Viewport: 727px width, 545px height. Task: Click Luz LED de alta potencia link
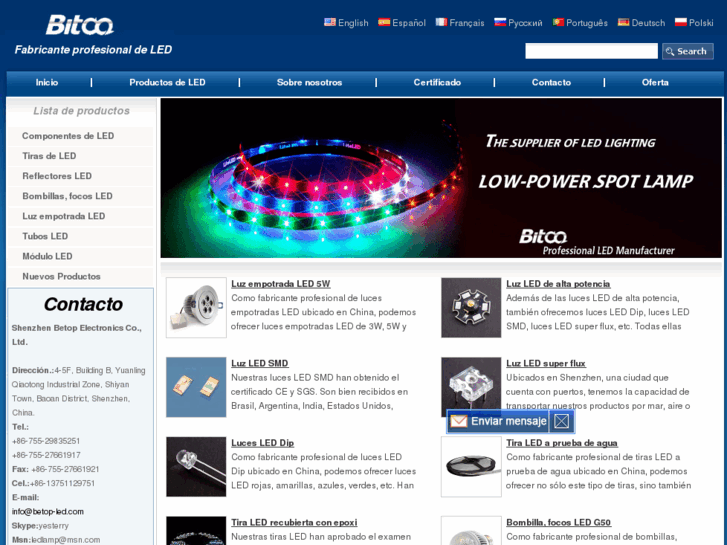558,284
